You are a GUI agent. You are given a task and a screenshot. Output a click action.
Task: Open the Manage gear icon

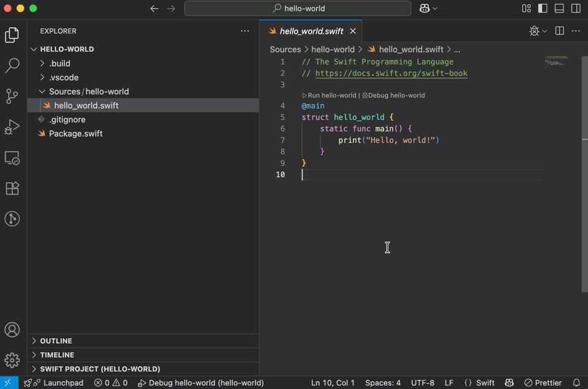12,360
